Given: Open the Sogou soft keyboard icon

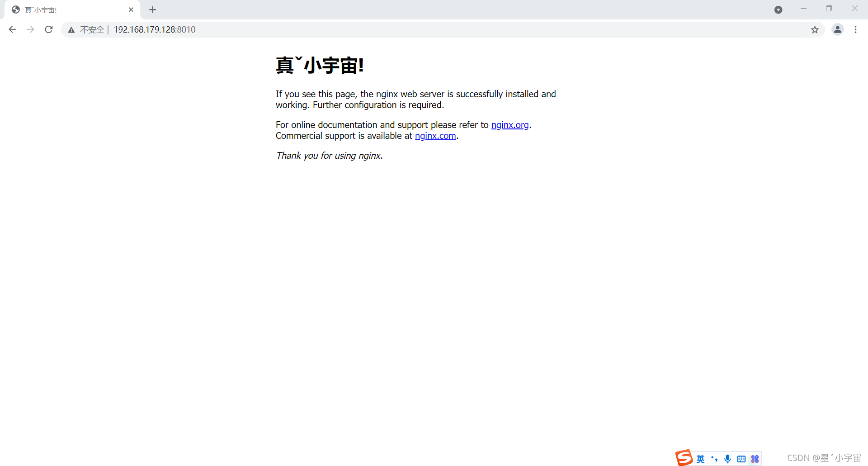Looking at the screenshot, I should coord(741,459).
